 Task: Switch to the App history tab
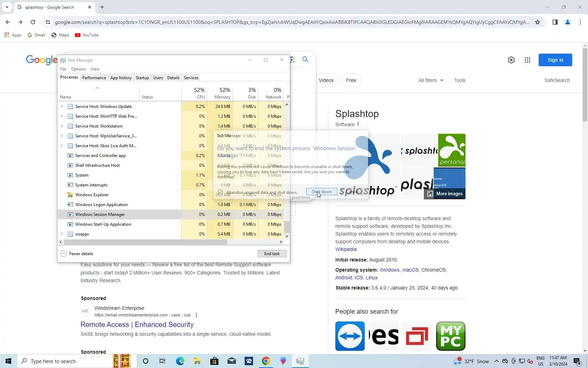click(121, 78)
